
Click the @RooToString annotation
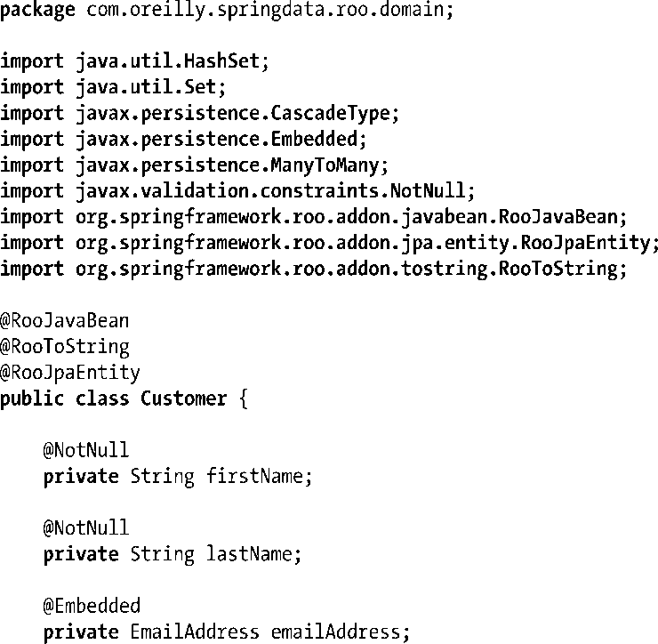point(64,346)
